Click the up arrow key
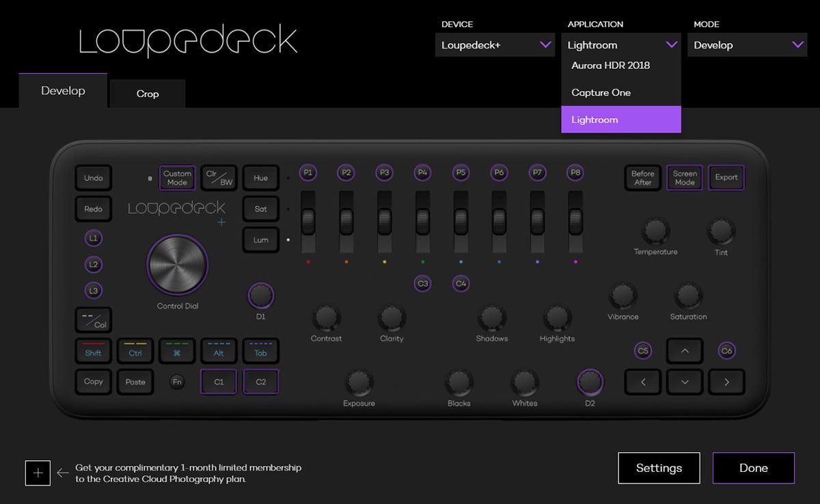Viewport: 820px width, 504px height. (685, 351)
